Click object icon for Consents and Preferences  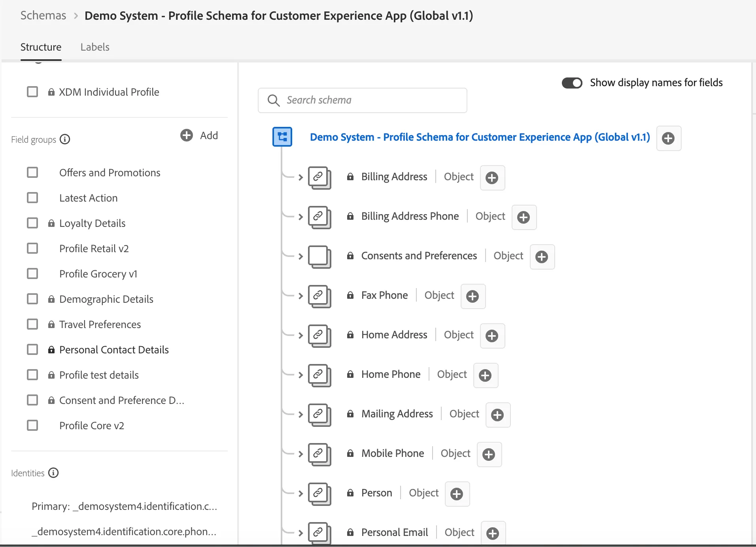319,257
